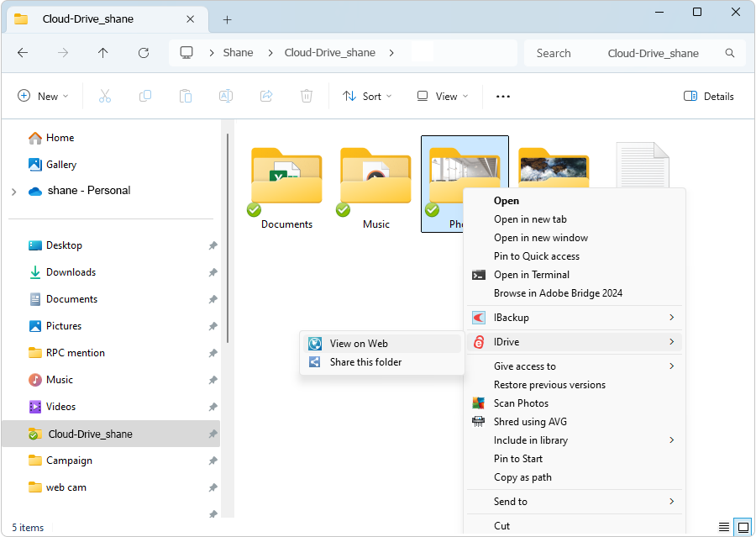Refresh the current folder view
Screen dimensions: 756x537
(143, 53)
